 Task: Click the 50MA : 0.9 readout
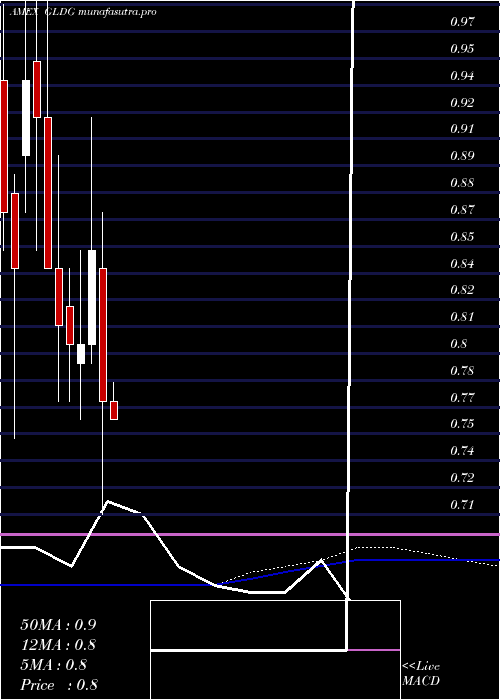coord(58,625)
